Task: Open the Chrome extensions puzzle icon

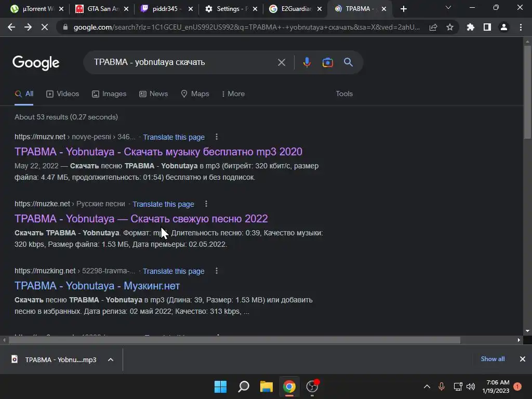Action: (471, 27)
